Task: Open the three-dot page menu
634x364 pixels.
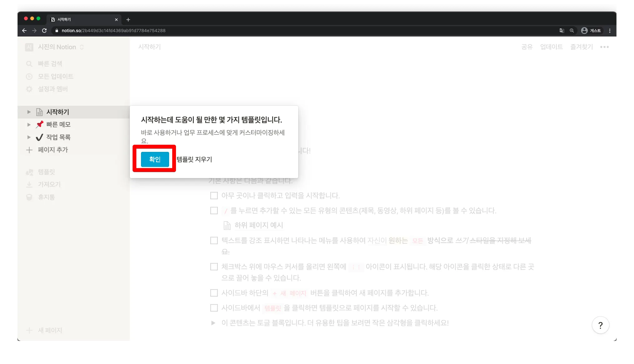Action: click(x=604, y=47)
